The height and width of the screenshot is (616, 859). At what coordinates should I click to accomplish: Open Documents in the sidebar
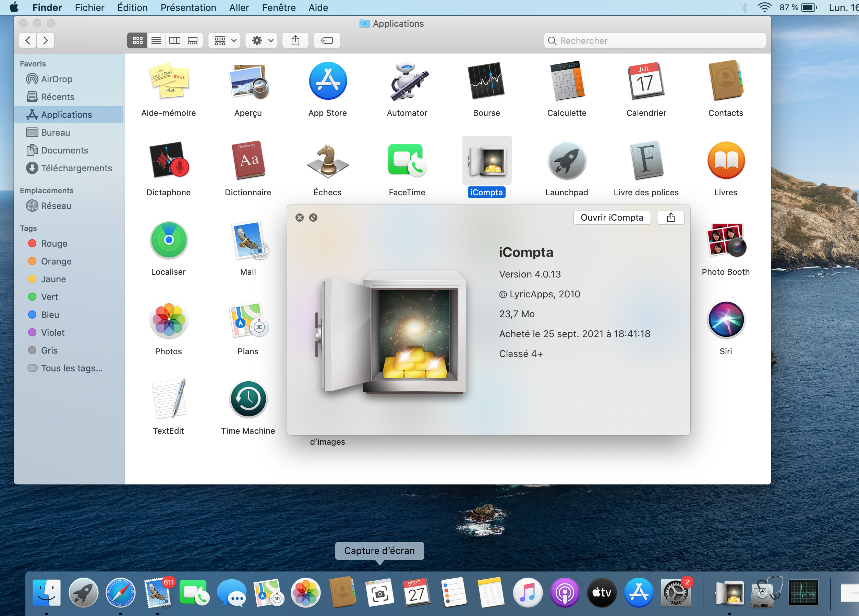click(x=69, y=150)
